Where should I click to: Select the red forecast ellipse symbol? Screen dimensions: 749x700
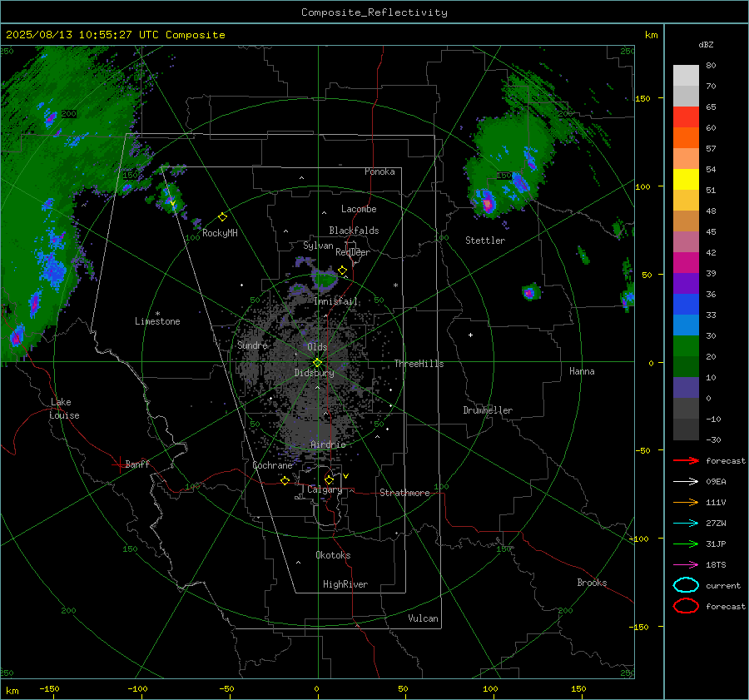coord(686,606)
